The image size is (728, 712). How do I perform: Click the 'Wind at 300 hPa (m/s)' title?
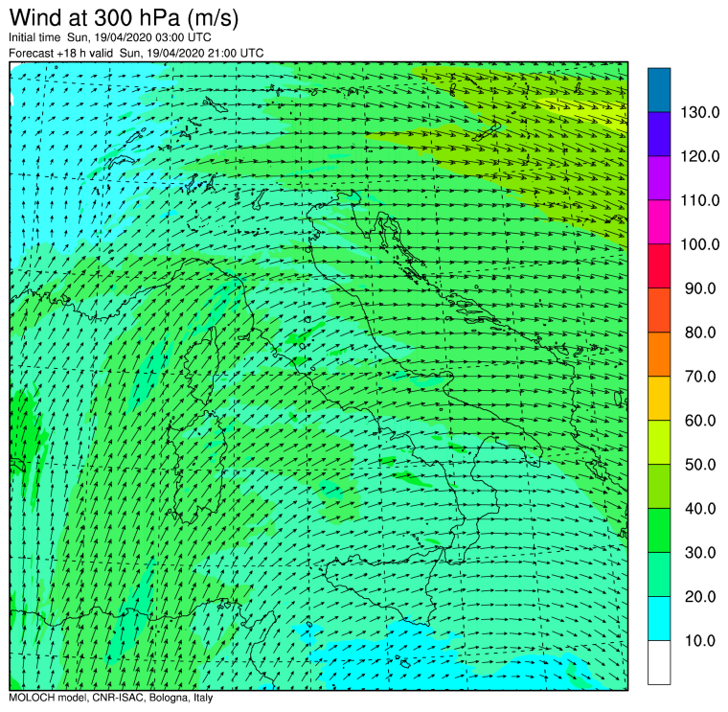point(124,17)
